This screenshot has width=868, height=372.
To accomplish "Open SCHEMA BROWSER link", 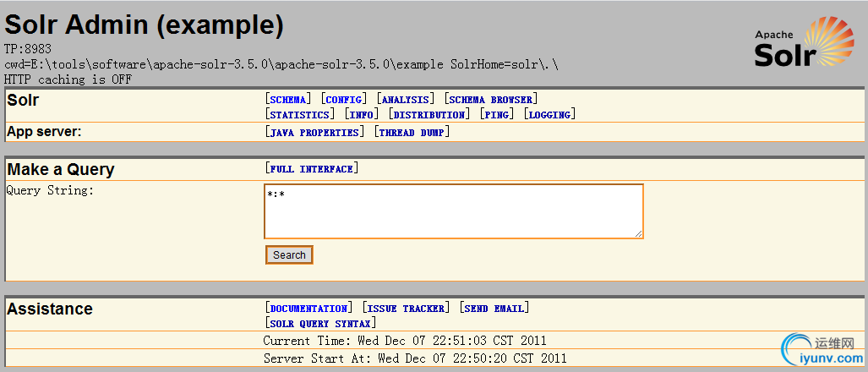I will [x=490, y=100].
